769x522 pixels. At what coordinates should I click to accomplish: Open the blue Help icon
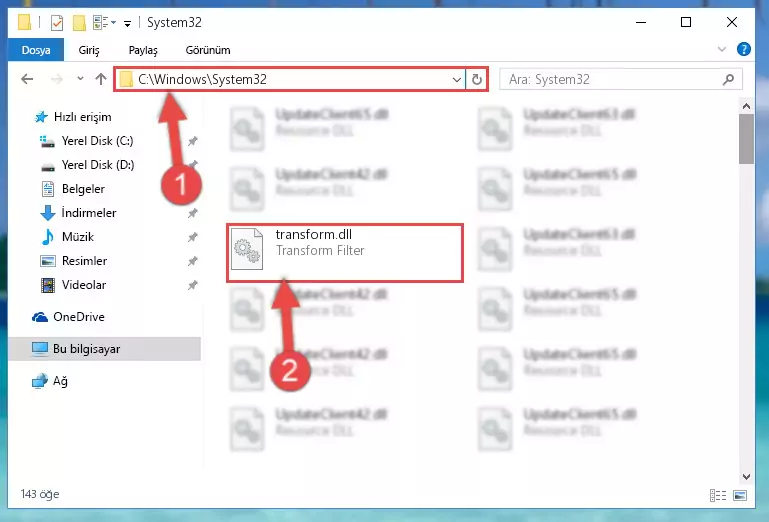click(743, 49)
